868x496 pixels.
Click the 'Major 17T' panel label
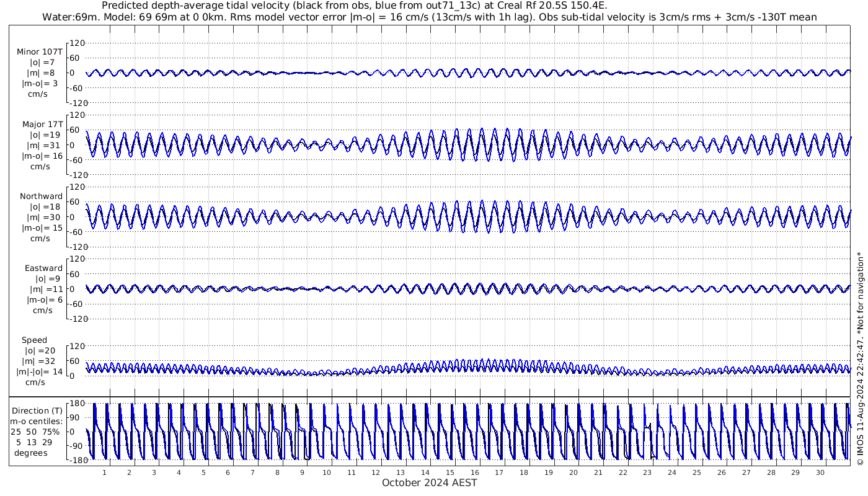tap(42, 125)
